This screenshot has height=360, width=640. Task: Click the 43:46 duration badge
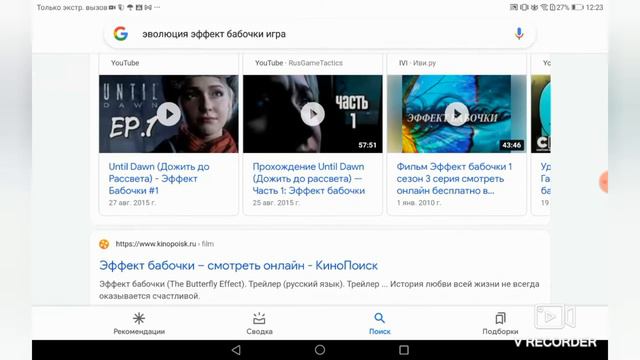point(511,145)
